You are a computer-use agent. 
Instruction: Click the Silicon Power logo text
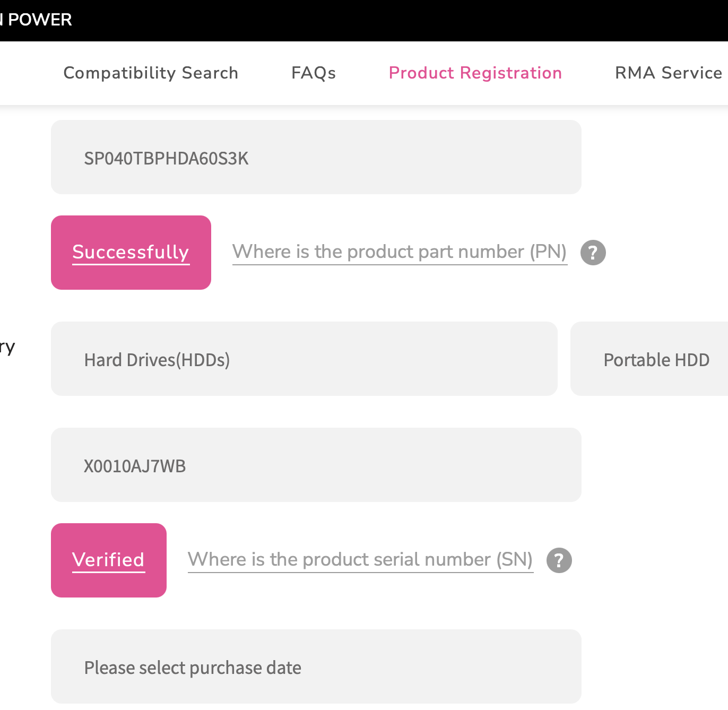tap(36, 20)
